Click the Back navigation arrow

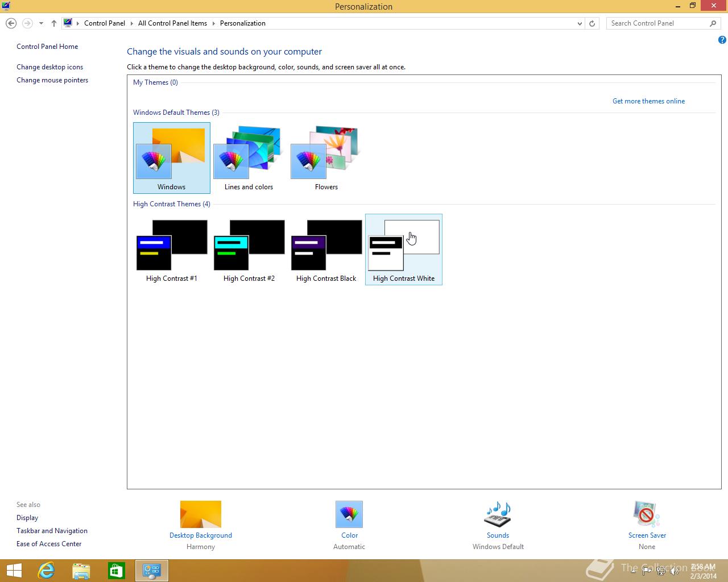11,23
